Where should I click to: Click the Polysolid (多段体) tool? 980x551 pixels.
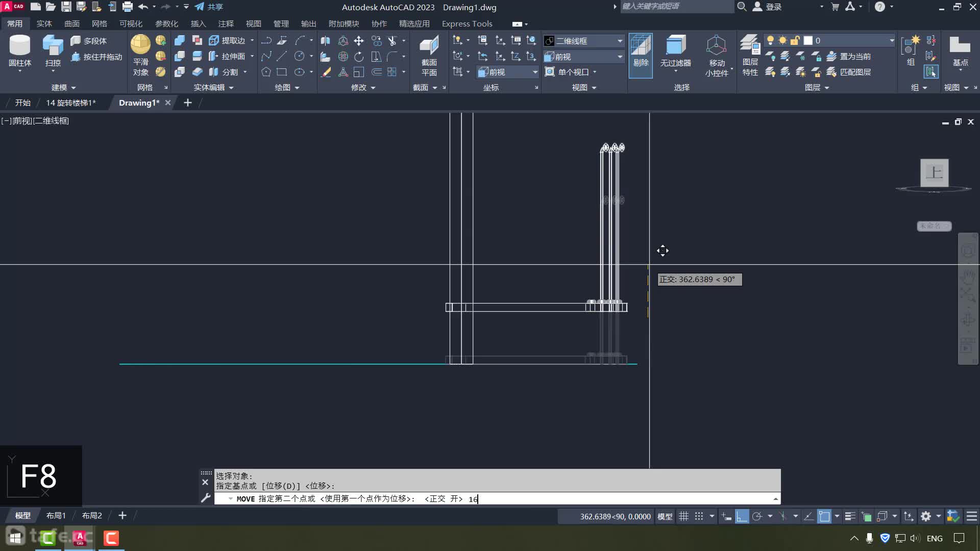(89, 40)
